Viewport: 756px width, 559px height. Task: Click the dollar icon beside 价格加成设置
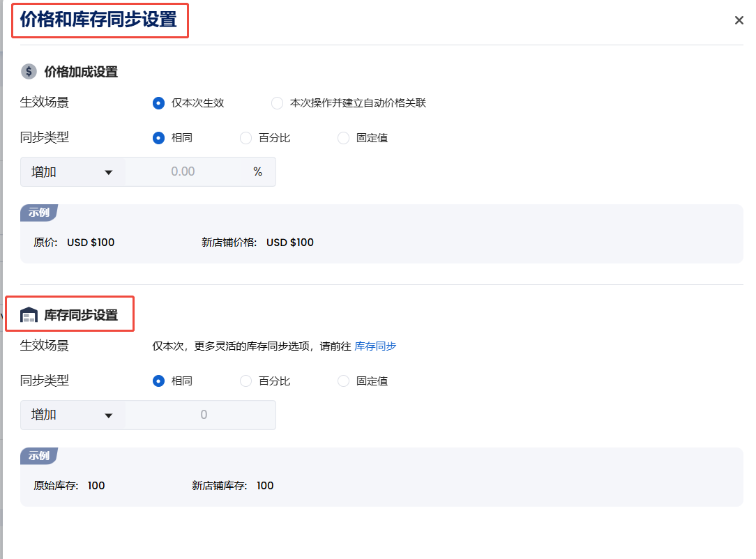tap(29, 72)
